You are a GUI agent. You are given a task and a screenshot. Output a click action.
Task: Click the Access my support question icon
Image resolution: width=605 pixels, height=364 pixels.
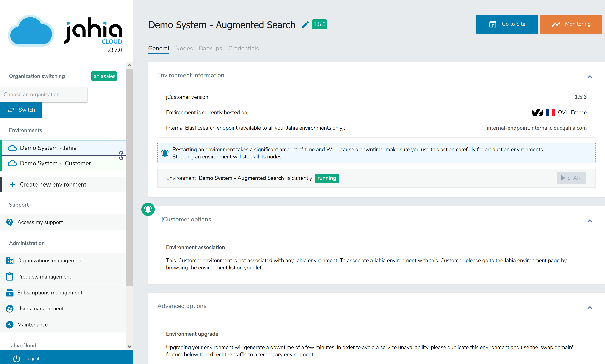[x=10, y=222]
